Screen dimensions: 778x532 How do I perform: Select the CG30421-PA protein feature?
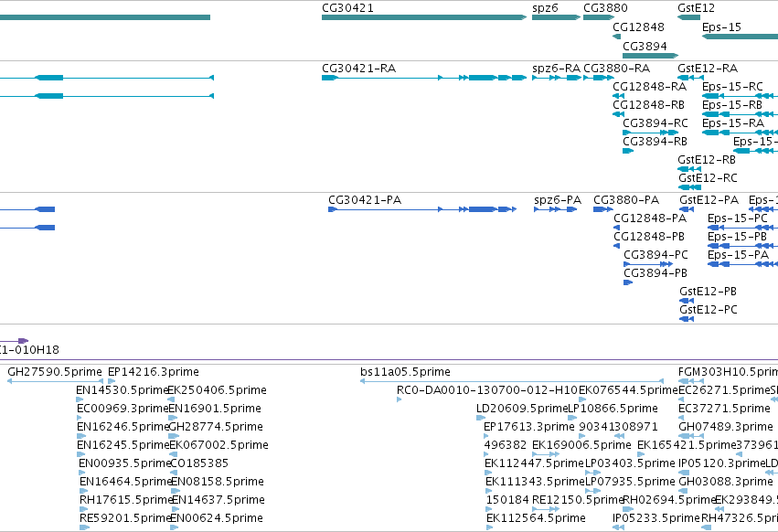pos(422,209)
